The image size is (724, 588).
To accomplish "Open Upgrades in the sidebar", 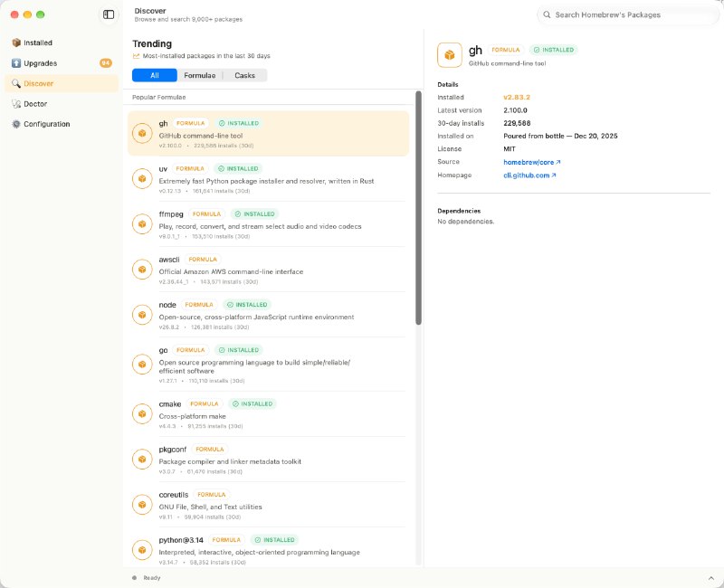I will [x=62, y=63].
